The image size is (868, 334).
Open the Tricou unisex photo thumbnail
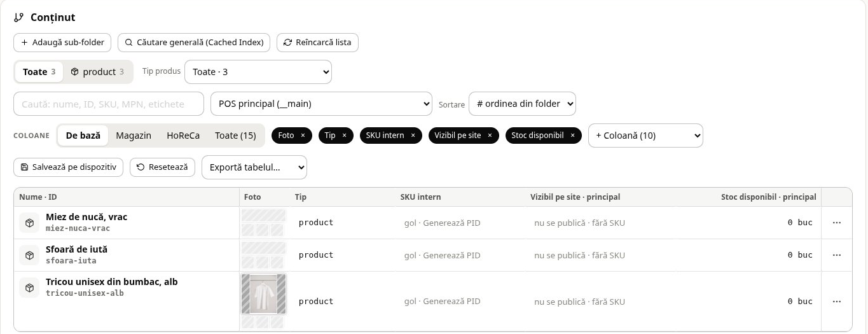click(x=263, y=294)
